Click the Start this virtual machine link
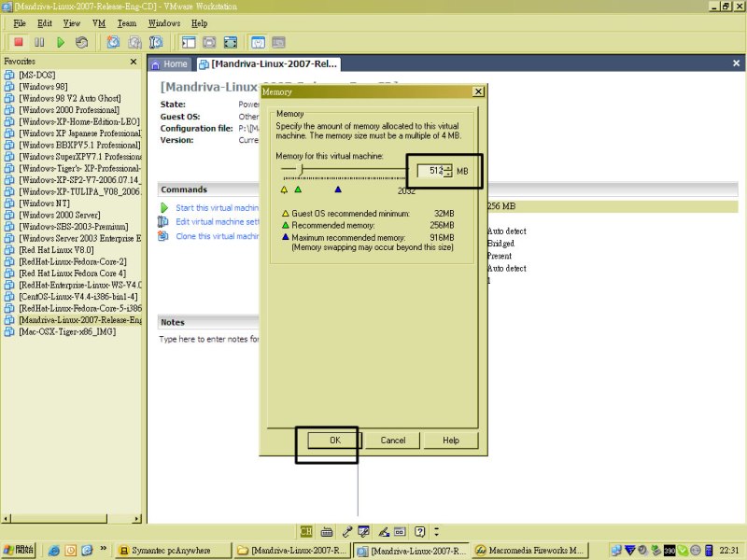 218,208
